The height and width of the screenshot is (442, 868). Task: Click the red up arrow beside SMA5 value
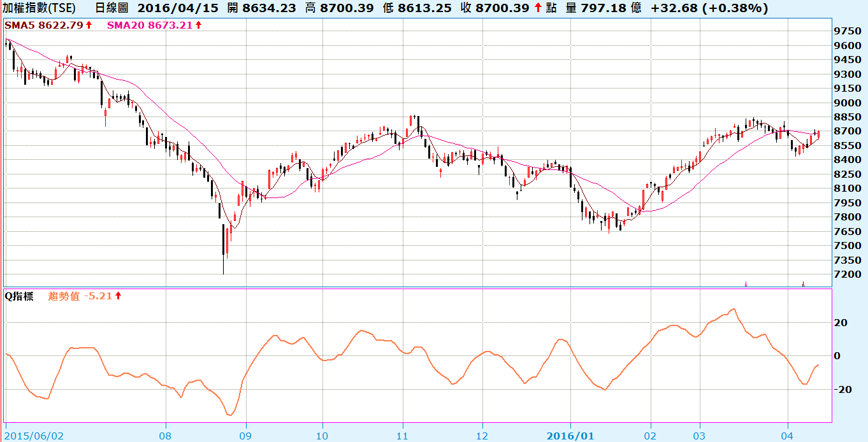(x=88, y=25)
